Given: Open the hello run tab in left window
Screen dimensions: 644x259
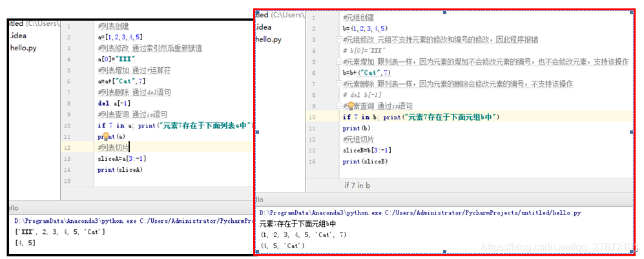Looking at the screenshot, I should [14, 208].
